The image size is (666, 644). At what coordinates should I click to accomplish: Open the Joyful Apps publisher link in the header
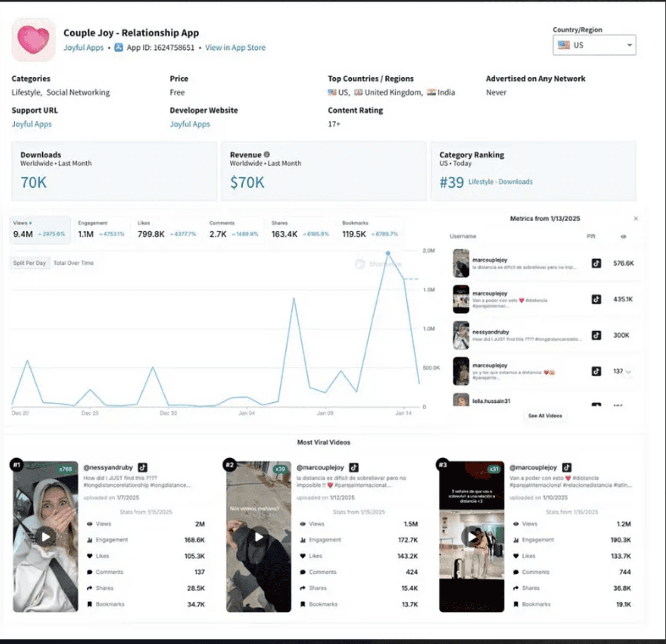coord(83,48)
